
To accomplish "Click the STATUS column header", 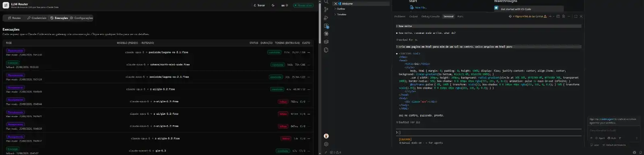I will [254, 43].
